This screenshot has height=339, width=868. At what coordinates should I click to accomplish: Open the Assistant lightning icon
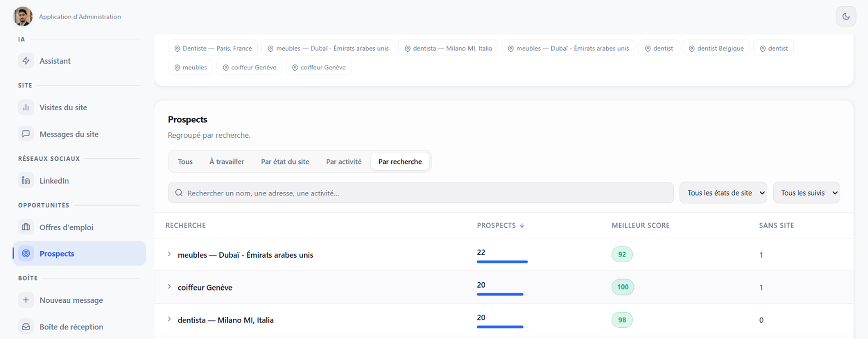26,61
